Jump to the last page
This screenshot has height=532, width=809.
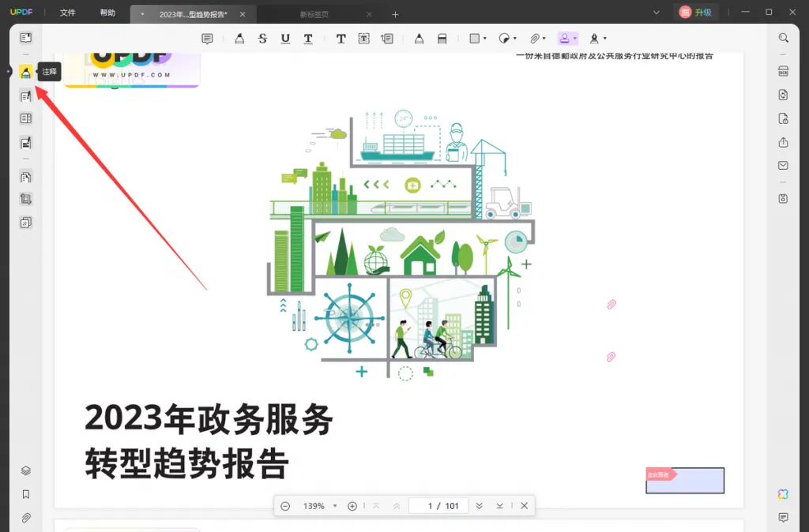[x=500, y=506]
